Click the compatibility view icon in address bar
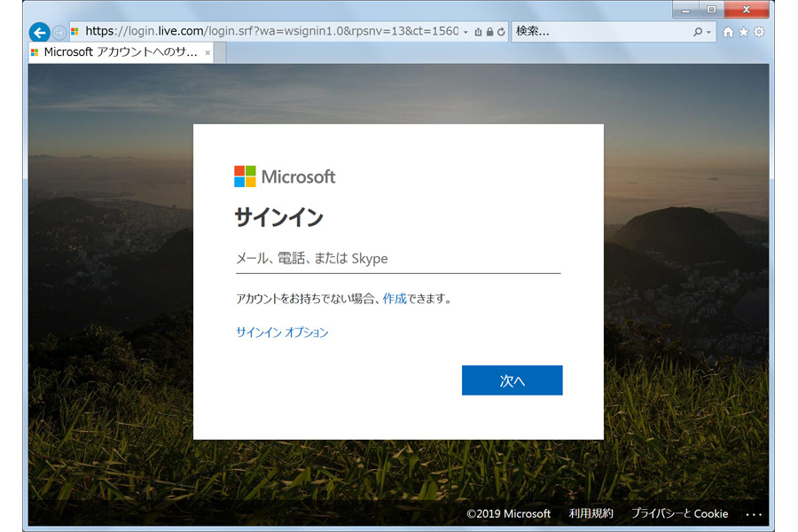The image size is (798, 532). [x=478, y=32]
